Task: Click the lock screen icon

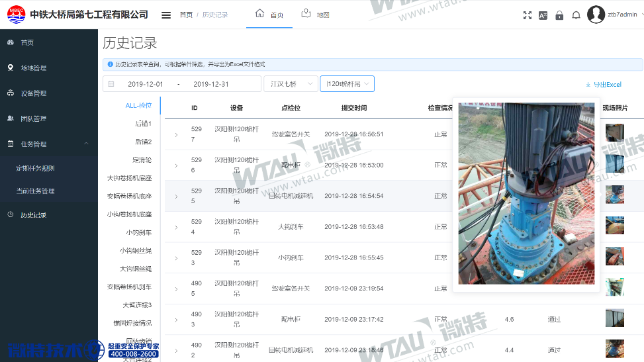Action: [559, 15]
